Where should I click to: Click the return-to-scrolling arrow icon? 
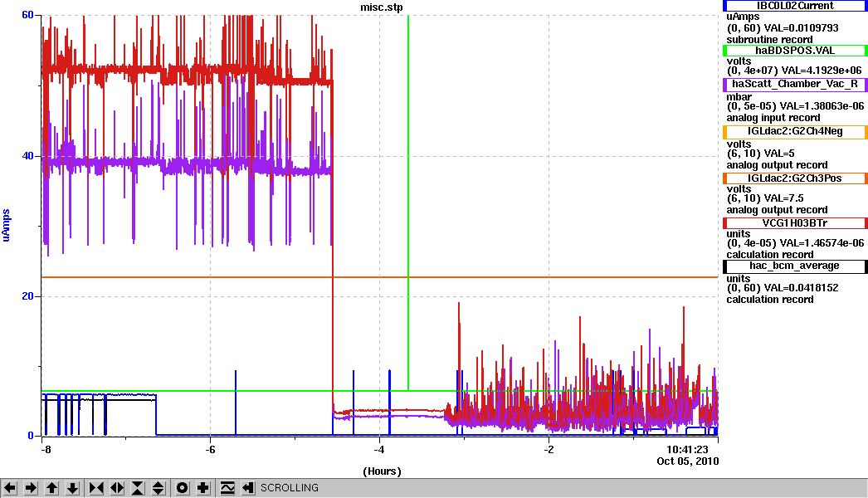248,488
